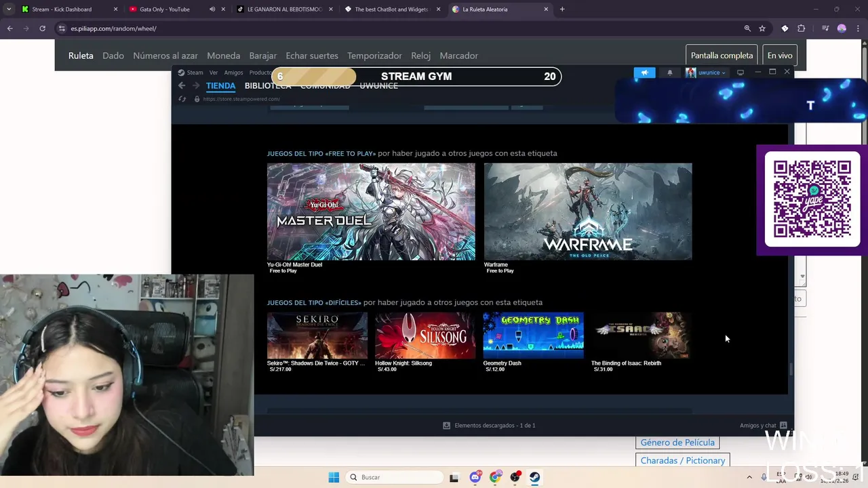
Task: Click 'The Binding of Isaac: Rebirth' title text
Action: coord(626,363)
